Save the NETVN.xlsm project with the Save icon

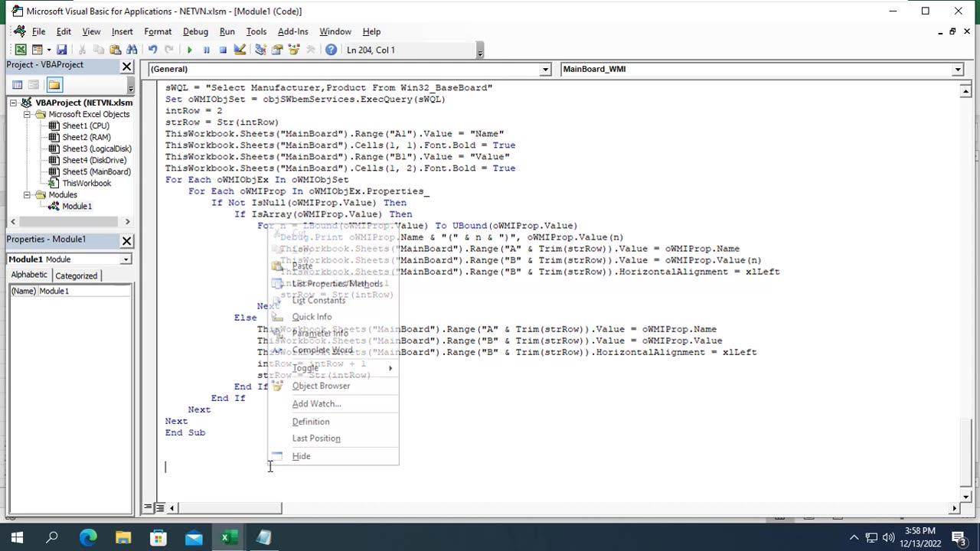(62, 50)
